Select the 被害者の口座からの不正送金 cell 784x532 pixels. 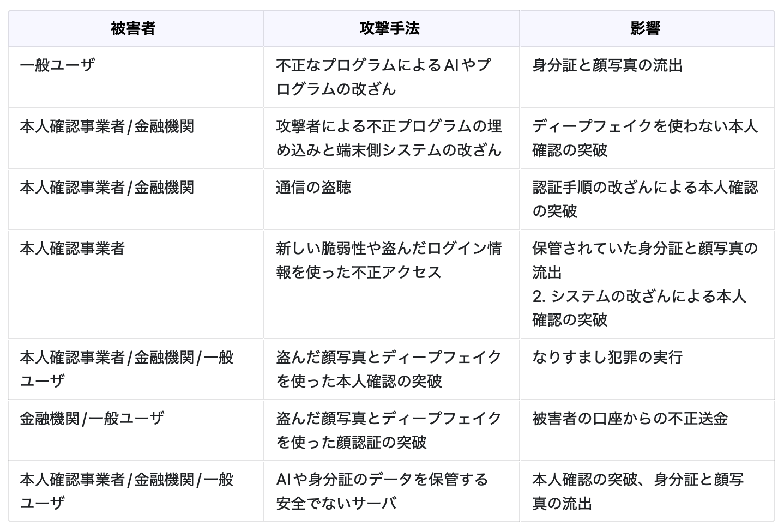[x=630, y=419]
